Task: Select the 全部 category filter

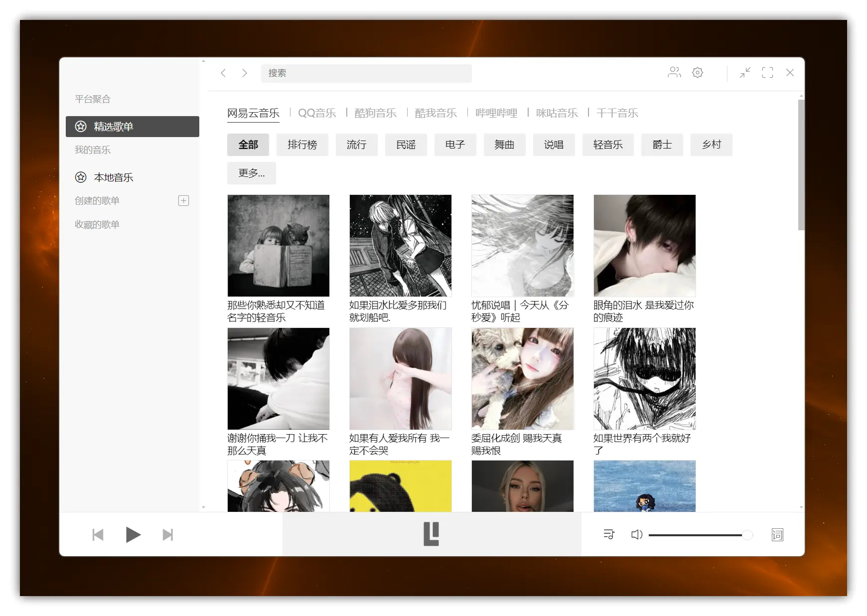Action: (248, 145)
